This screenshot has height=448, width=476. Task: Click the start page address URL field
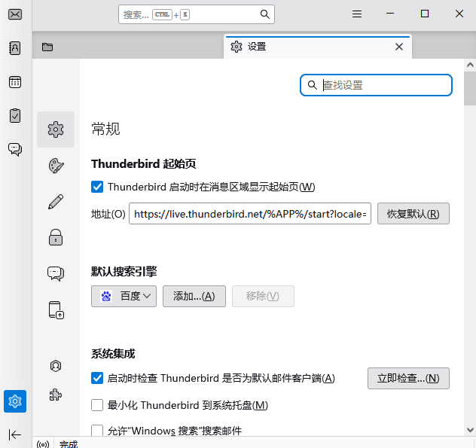(250, 214)
